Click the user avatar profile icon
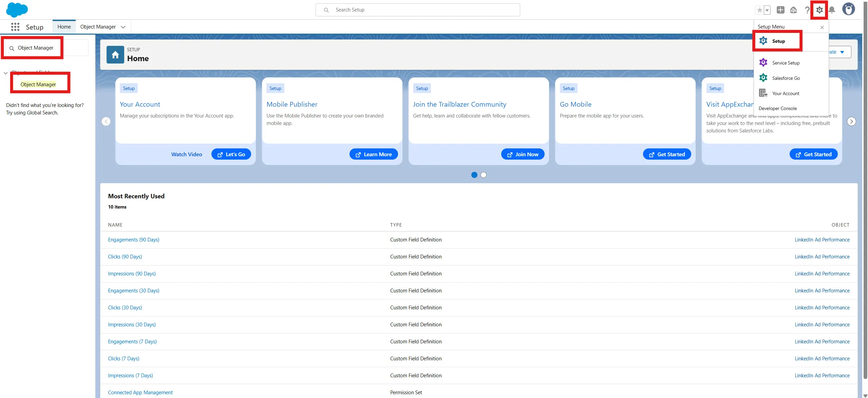868x398 pixels. click(x=848, y=9)
